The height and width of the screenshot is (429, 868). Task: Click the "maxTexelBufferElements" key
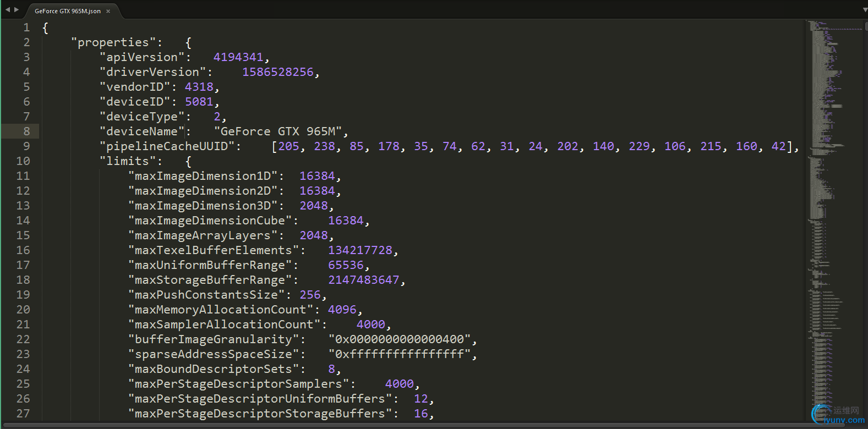tap(213, 250)
